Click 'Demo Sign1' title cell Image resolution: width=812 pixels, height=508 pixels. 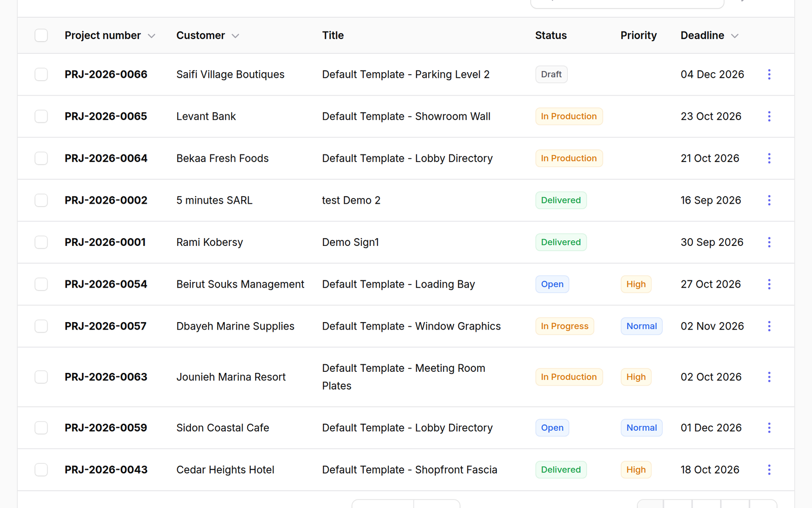point(351,242)
